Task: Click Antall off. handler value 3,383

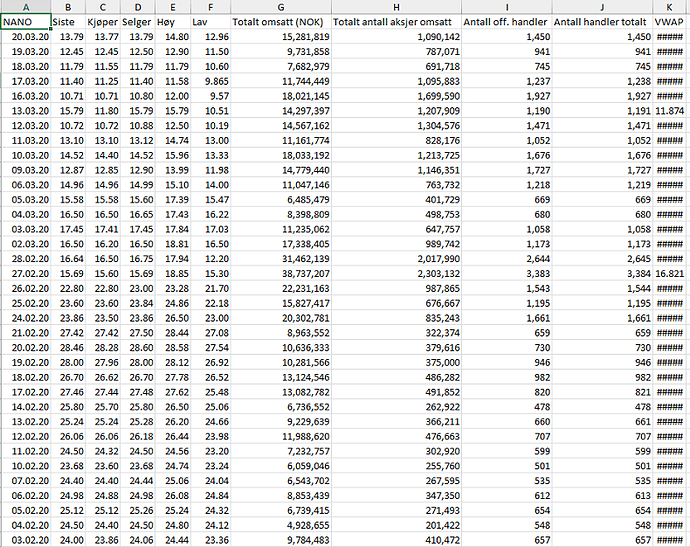Action: (506, 274)
